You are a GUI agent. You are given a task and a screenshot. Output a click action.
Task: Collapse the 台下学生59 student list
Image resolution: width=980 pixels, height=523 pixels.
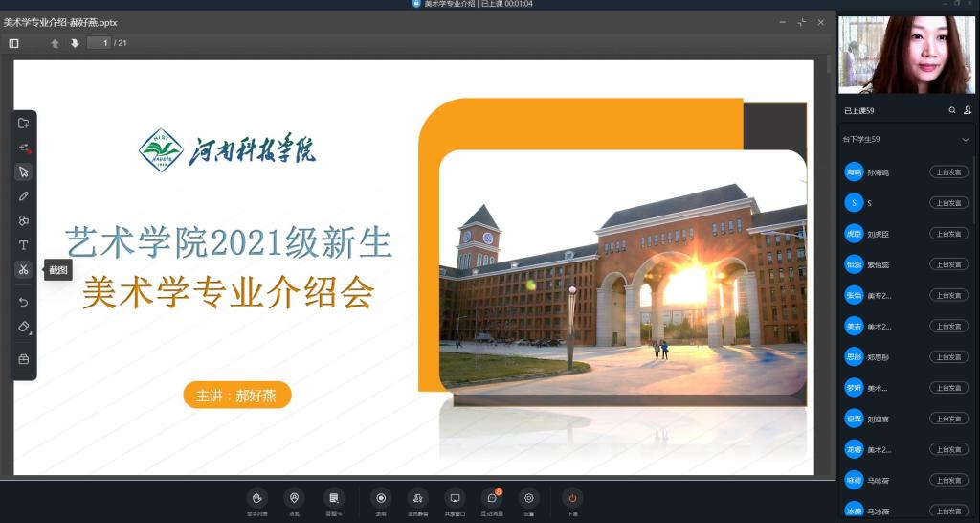point(965,140)
